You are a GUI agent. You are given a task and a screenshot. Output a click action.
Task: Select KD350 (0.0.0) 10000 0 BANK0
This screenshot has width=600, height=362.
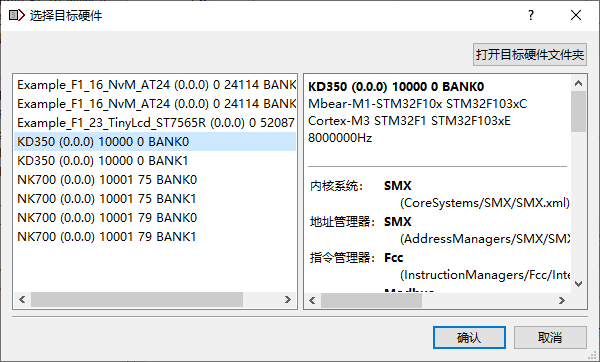coord(155,142)
